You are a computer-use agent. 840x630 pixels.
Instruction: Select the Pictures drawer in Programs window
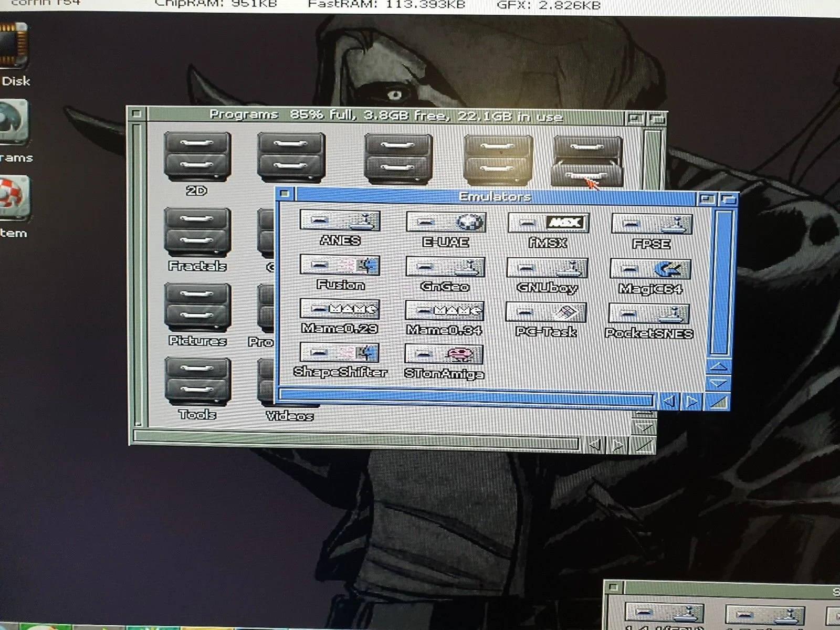197,307
